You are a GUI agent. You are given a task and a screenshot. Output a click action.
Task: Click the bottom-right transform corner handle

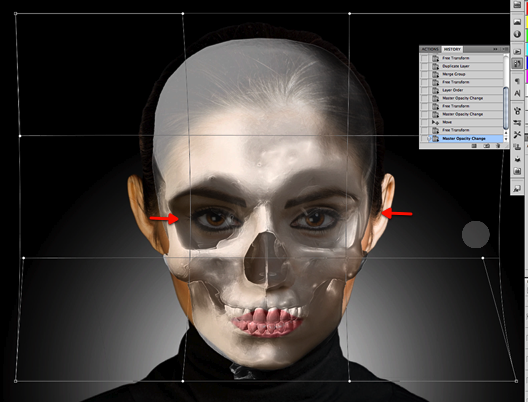(516, 381)
